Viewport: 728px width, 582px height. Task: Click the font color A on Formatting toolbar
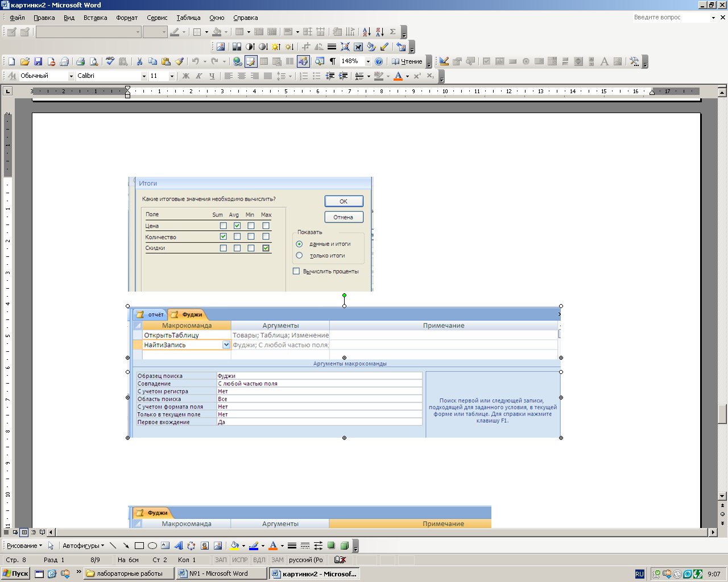click(x=398, y=76)
